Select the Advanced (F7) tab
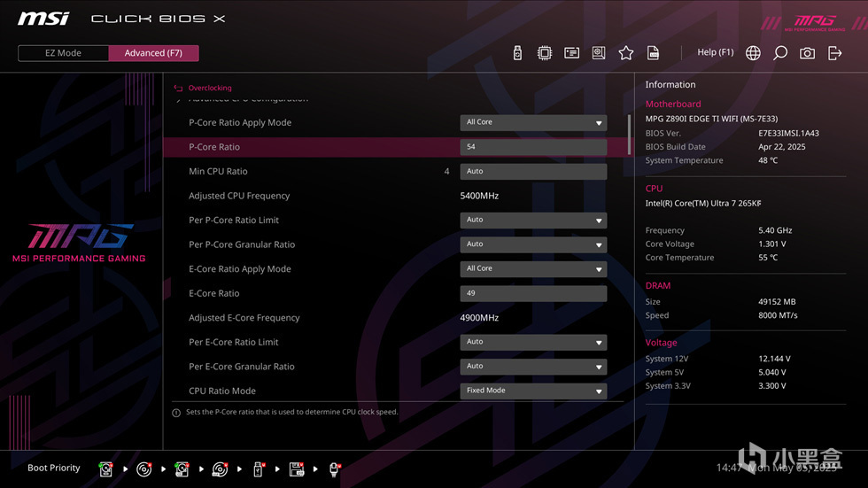This screenshot has width=868, height=488. [x=153, y=53]
